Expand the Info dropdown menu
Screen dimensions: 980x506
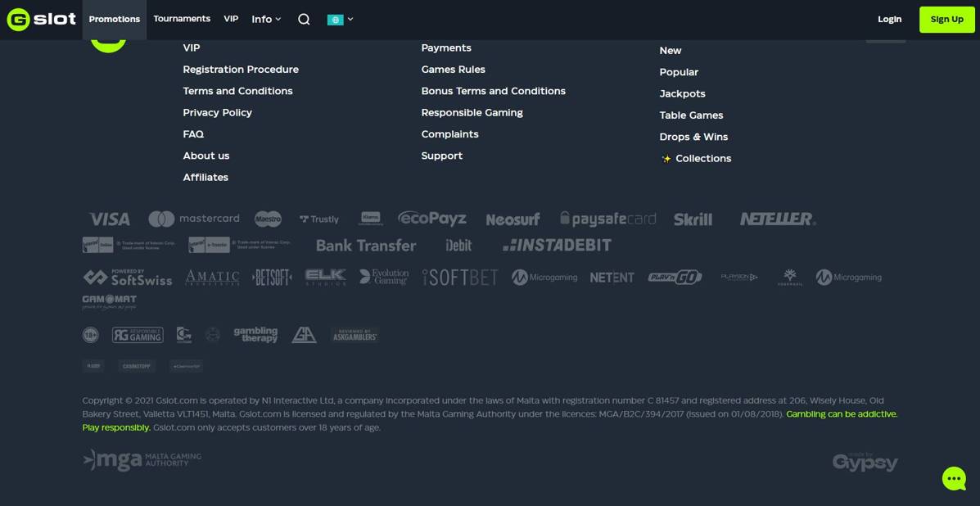266,19
